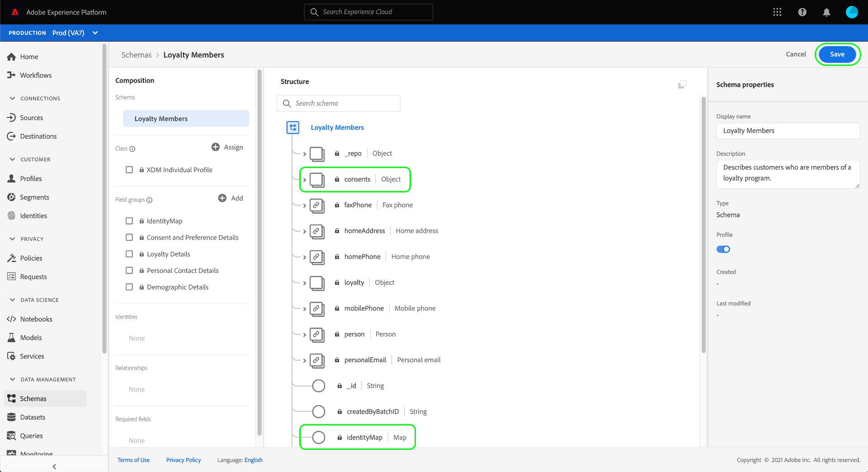The image size is (868, 472).
Task: Select the _id string field circle
Action: click(x=319, y=386)
